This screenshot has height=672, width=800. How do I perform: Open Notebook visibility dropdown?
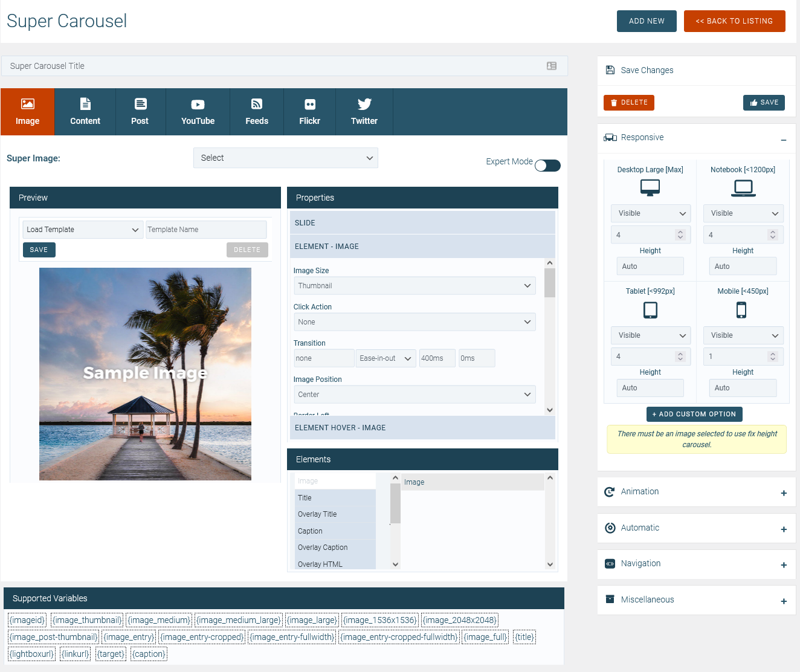click(743, 213)
